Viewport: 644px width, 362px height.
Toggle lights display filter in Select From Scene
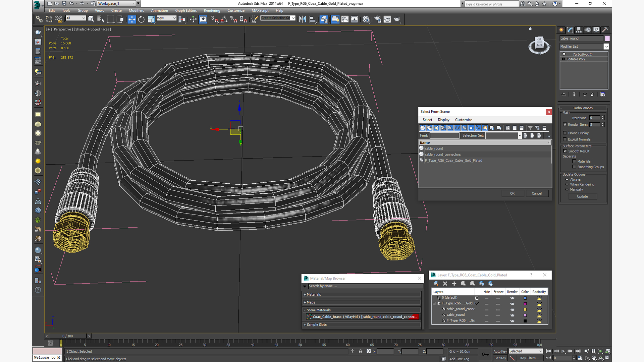(436, 128)
